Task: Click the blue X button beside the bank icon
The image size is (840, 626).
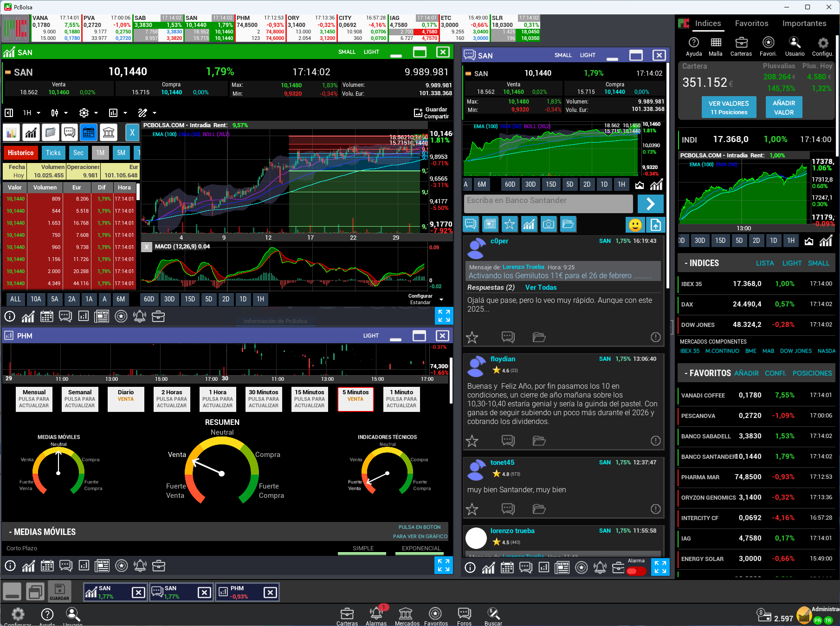Action: coord(132,133)
